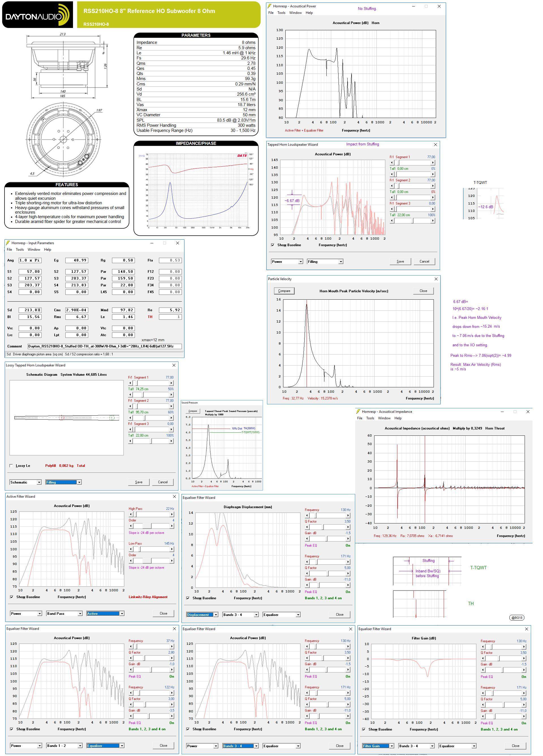Open Active dropdown in Active Filter Wizard
This screenshot has width=543, height=756.
[x=105, y=613]
